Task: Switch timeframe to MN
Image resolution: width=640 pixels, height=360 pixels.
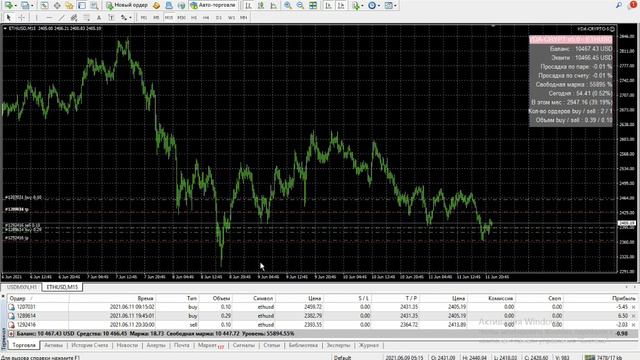Action: (x=244, y=18)
